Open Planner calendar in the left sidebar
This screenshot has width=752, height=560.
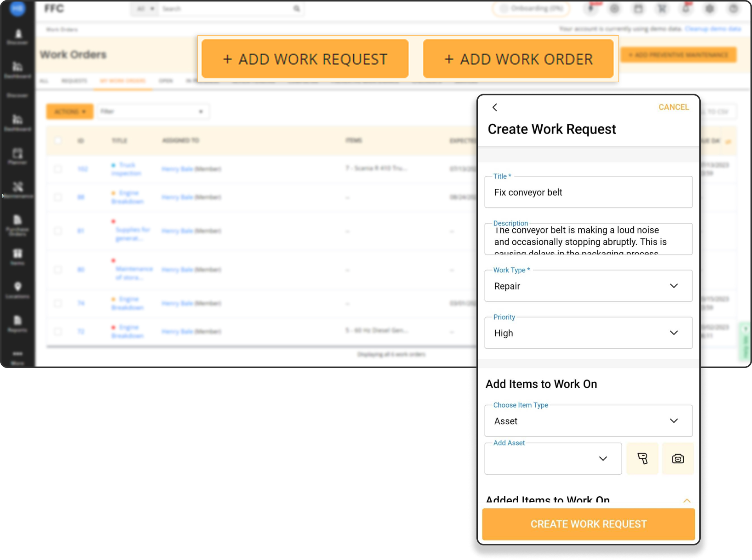18,155
